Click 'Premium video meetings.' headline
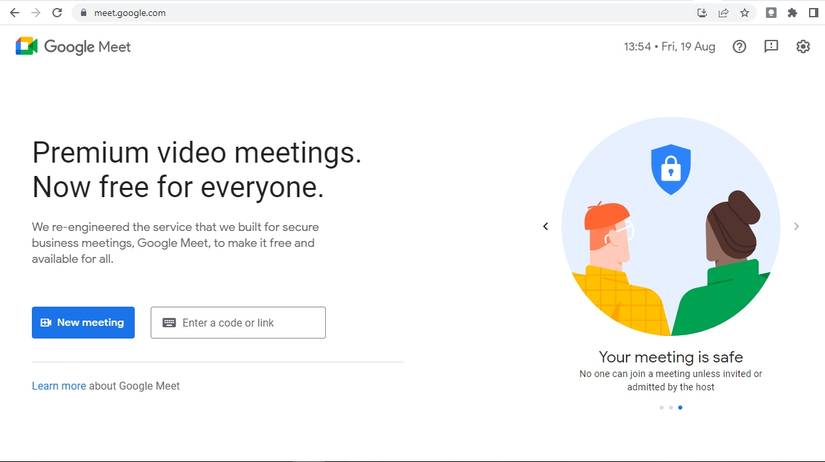 coord(197,153)
